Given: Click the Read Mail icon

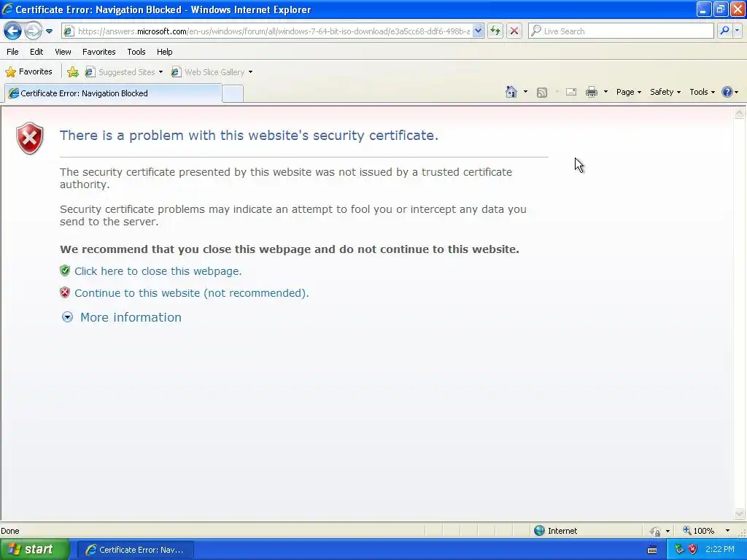Looking at the screenshot, I should [571, 92].
